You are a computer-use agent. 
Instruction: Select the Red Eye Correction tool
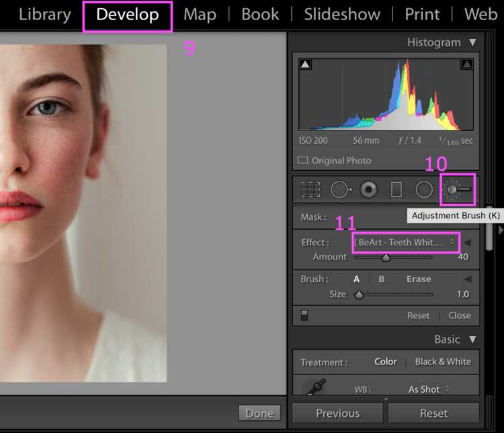369,190
